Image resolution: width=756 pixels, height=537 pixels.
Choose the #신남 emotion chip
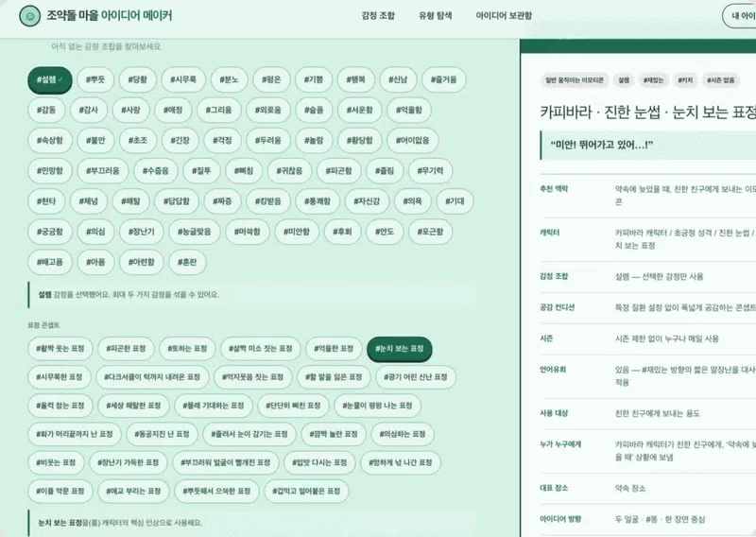[x=398, y=79]
